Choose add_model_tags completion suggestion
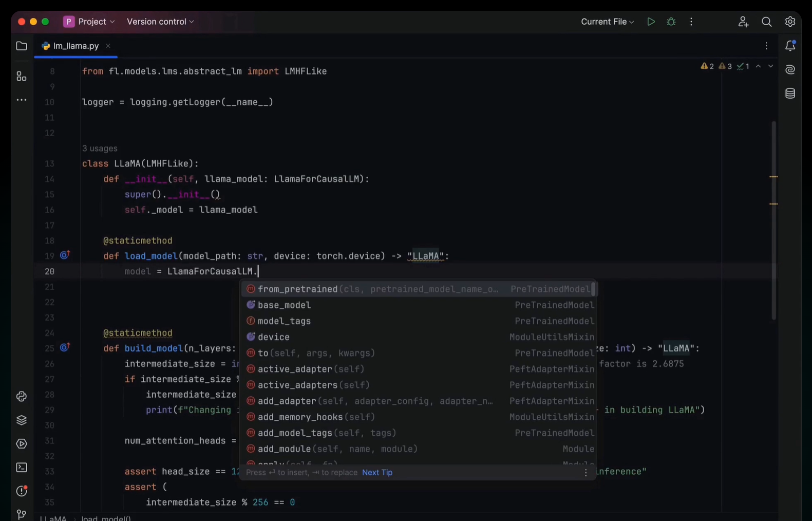The width and height of the screenshot is (812, 521). (x=418, y=433)
